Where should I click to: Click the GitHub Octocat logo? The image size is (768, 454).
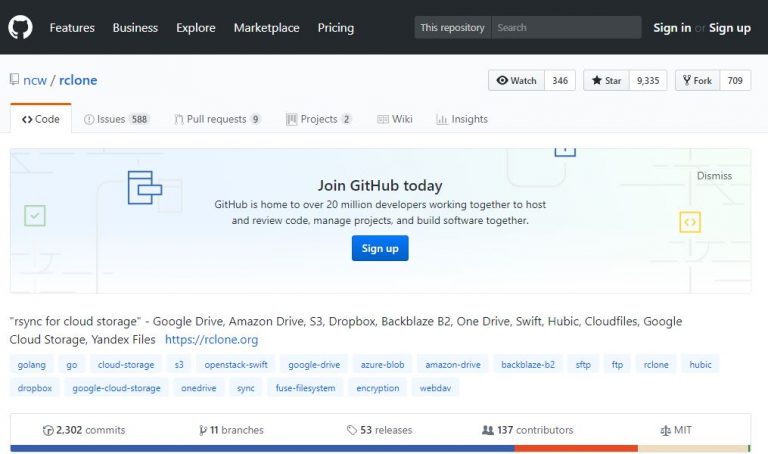coord(20,27)
